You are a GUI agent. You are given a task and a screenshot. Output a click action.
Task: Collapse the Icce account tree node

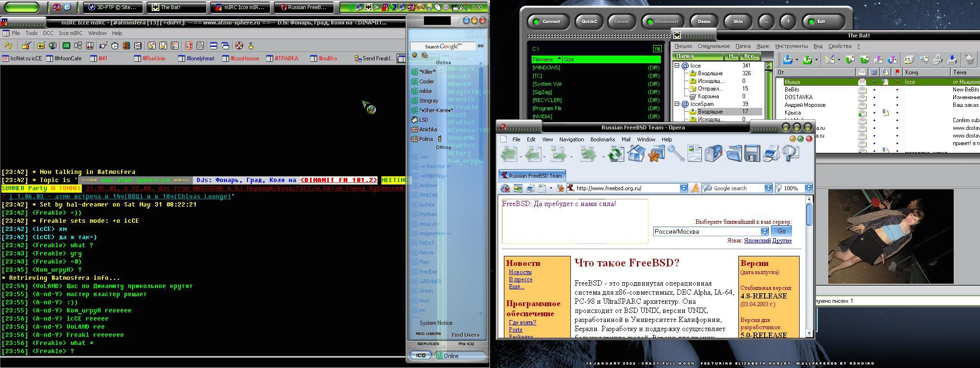(677, 66)
